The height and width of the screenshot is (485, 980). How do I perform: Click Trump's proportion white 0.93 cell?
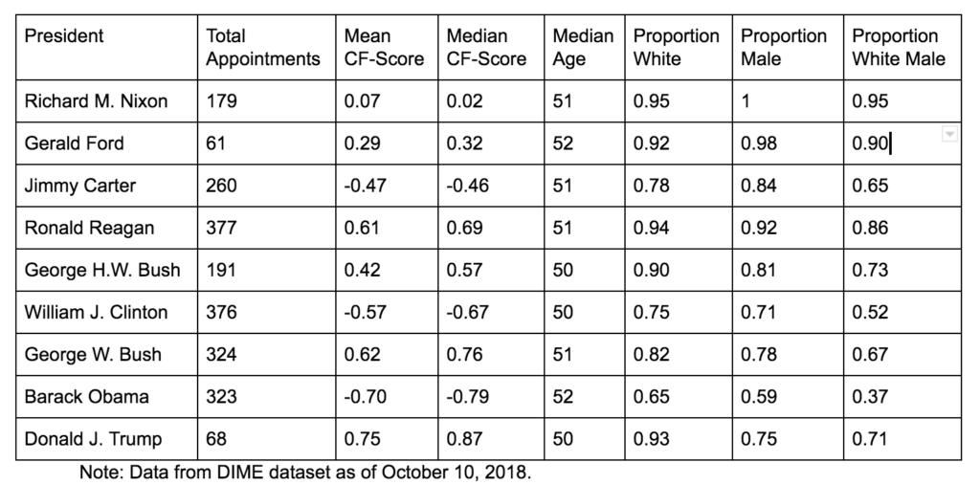click(x=679, y=439)
